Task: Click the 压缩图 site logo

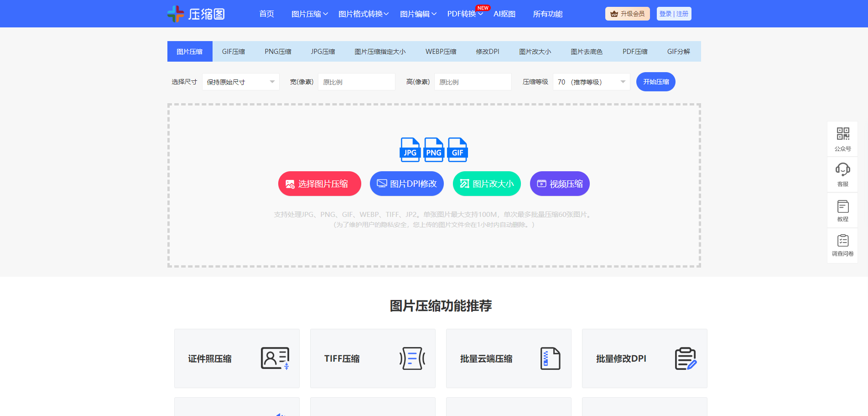Action: (196, 14)
